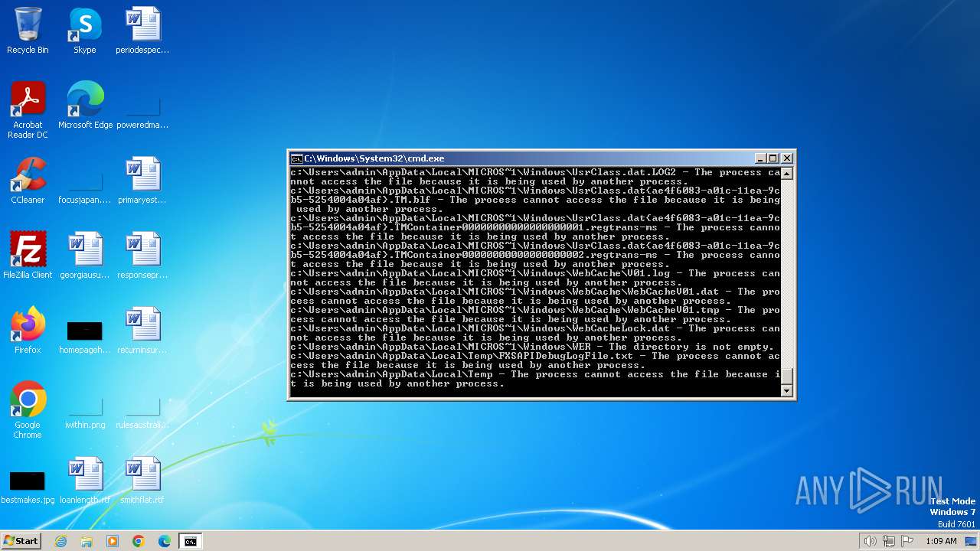Click the WebCache\V01.log error line

click(534, 278)
